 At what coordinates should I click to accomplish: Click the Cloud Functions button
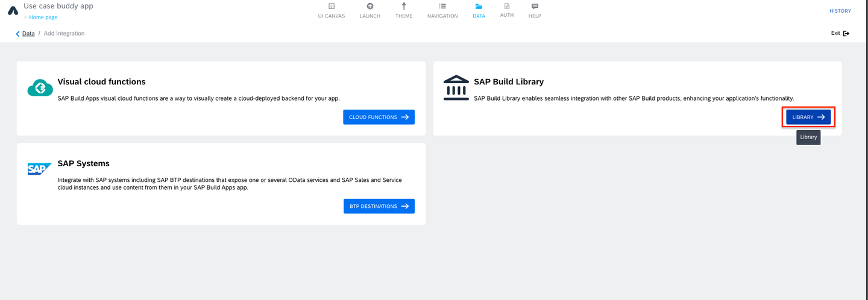coord(379,117)
